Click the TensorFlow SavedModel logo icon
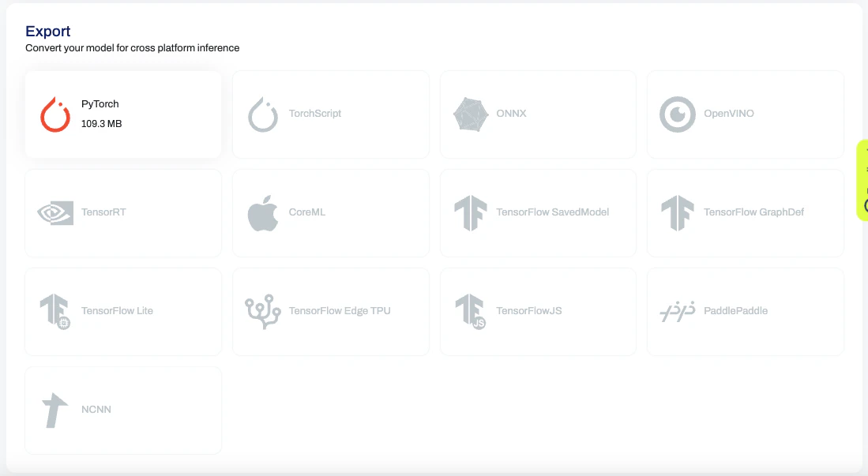This screenshot has height=476, width=868. (x=471, y=213)
